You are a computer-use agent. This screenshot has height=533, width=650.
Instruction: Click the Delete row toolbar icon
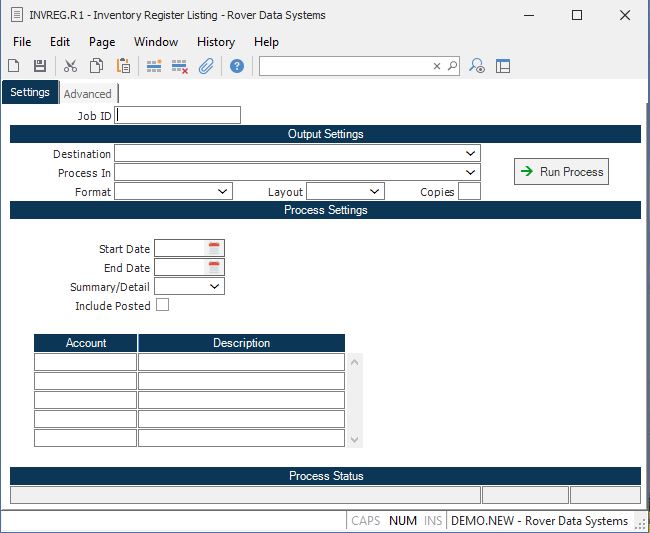coord(180,66)
